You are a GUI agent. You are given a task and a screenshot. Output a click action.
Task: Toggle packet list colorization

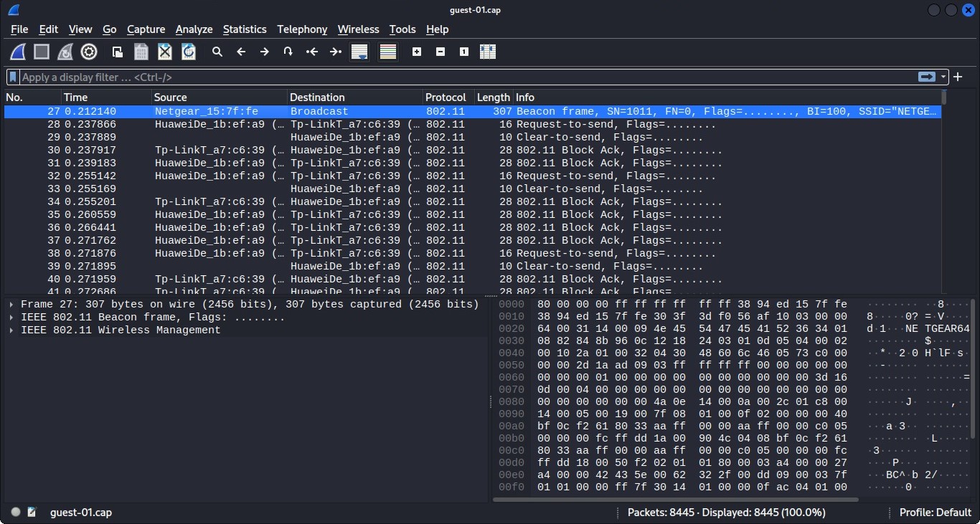point(388,52)
